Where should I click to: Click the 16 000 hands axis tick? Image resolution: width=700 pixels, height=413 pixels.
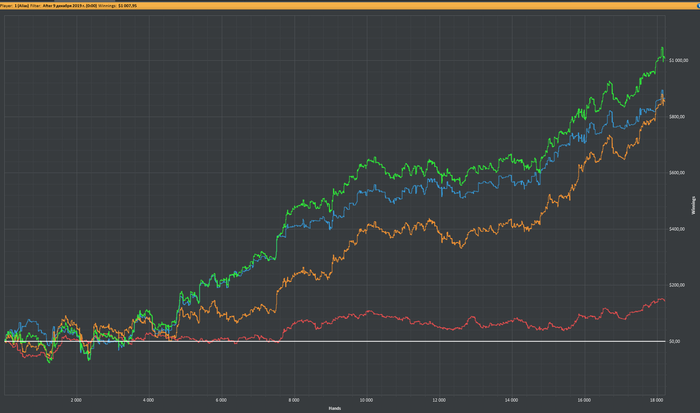pyautogui.click(x=584, y=400)
